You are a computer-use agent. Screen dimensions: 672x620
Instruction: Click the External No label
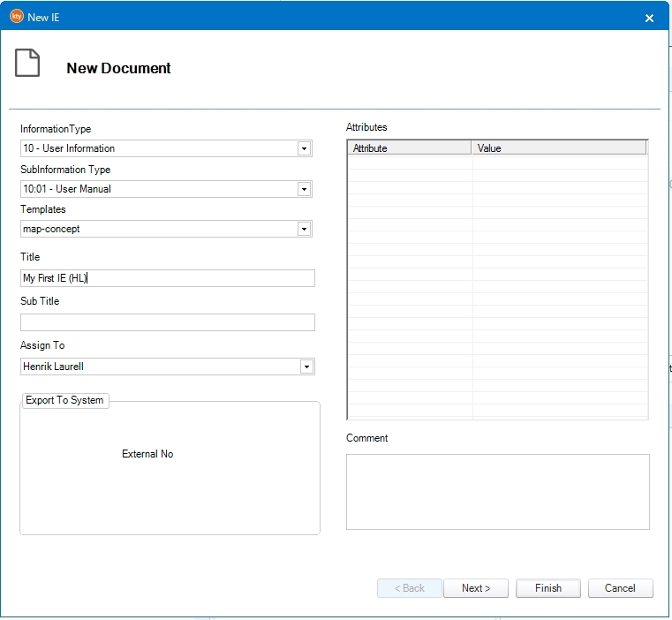coord(147,454)
